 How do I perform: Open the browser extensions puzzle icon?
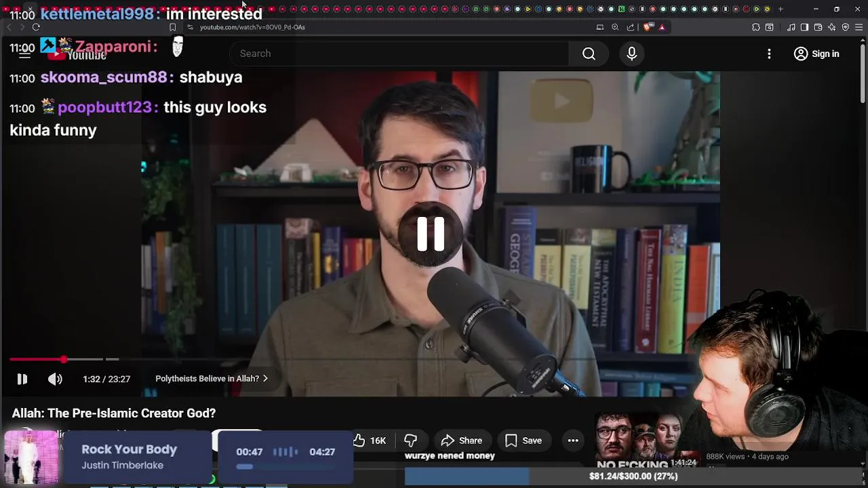(756, 27)
